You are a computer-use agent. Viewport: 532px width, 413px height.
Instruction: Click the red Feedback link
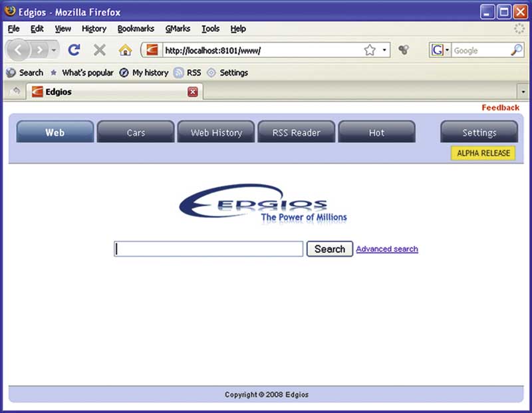click(x=501, y=108)
